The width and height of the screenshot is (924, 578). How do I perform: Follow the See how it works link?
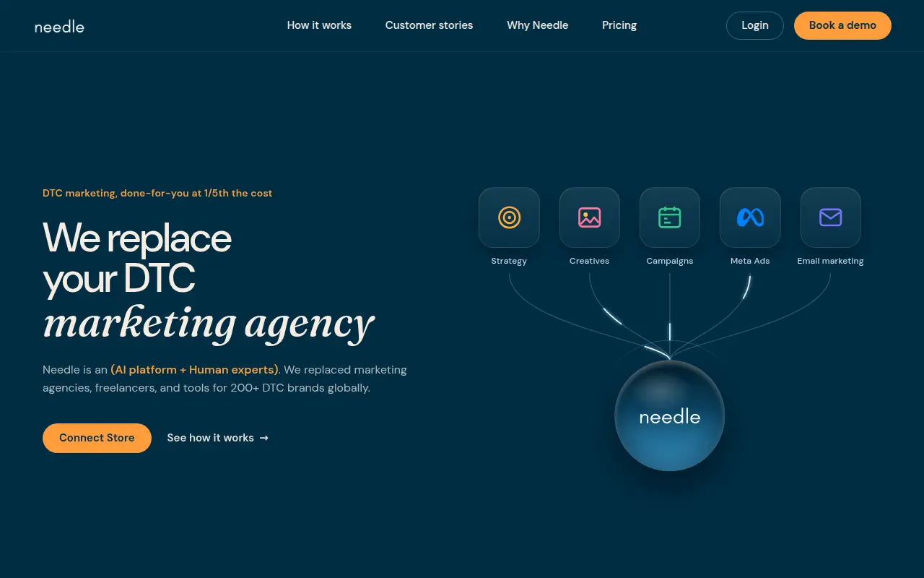click(x=217, y=438)
